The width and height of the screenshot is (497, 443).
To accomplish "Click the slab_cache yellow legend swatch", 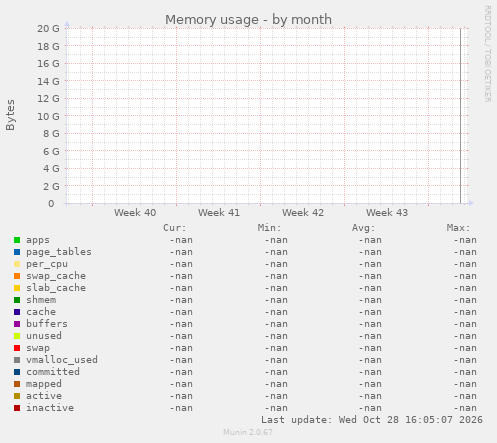I will click(17, 288).
